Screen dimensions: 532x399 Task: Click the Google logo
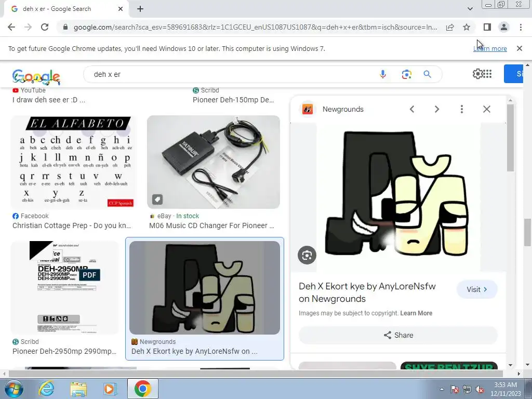(36, 77)
